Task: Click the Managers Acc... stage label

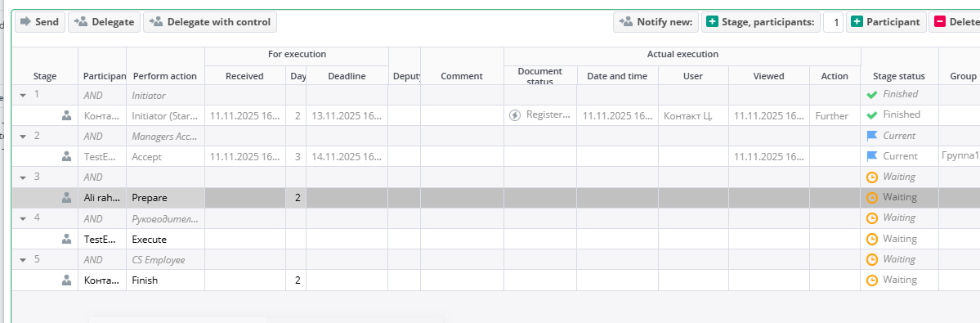Action: pyautogui.click(x=165, y=136)
